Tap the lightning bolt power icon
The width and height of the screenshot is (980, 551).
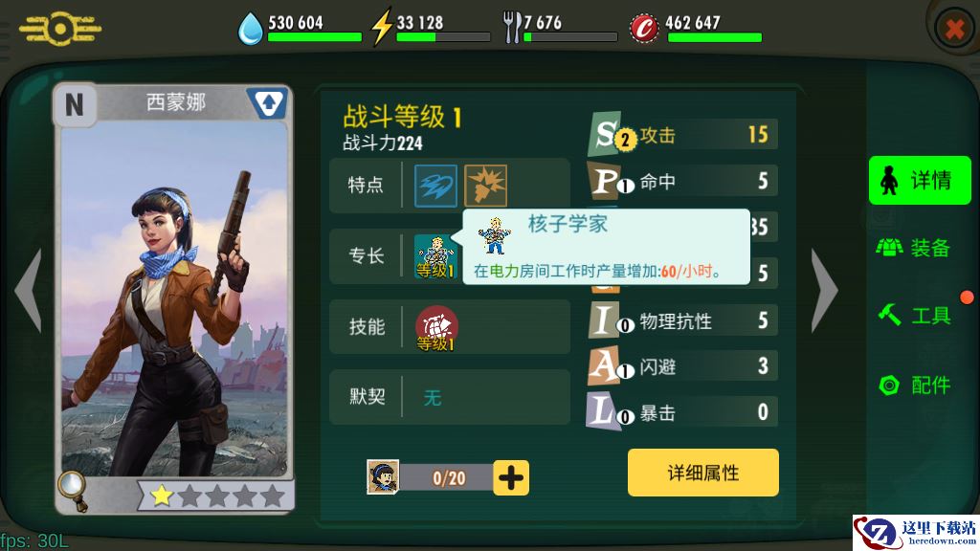381,26
